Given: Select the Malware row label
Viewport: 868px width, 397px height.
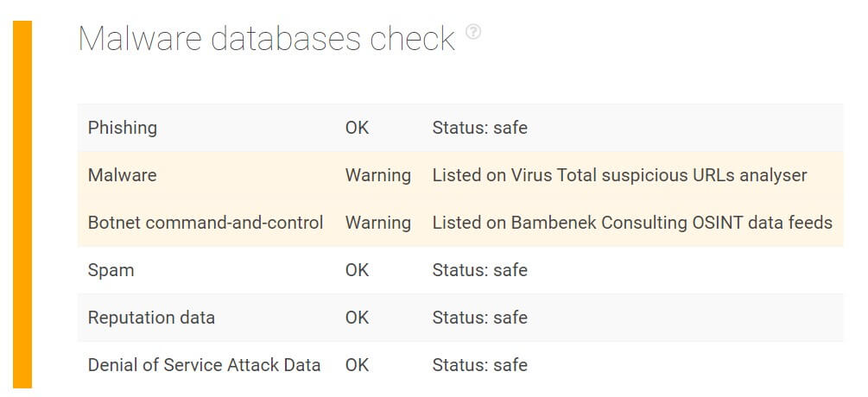Looking at the screenshot, I should 123,175.
